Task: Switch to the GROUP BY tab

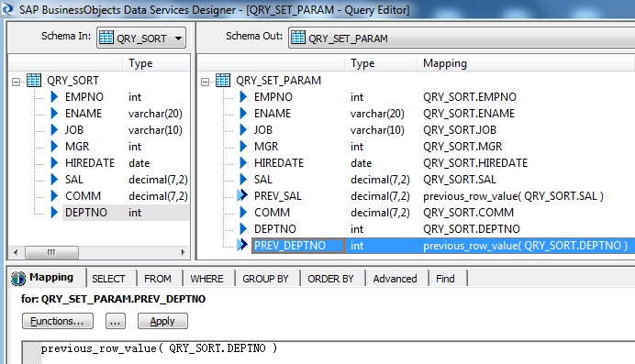Action: tap(266, 279)
